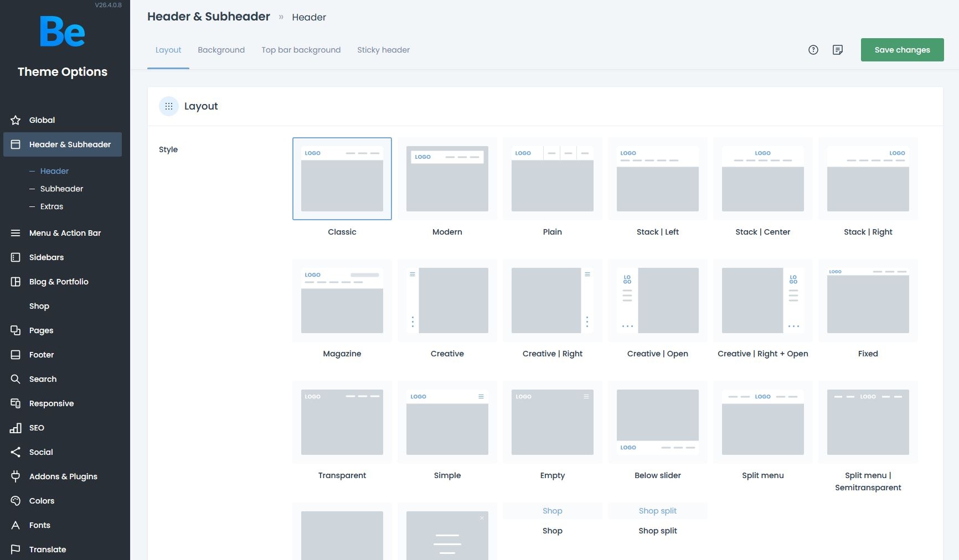This screenshot has width=959, height=560.
Task: Click the Footer icon in sidebar
Action: tap(16, 355)
